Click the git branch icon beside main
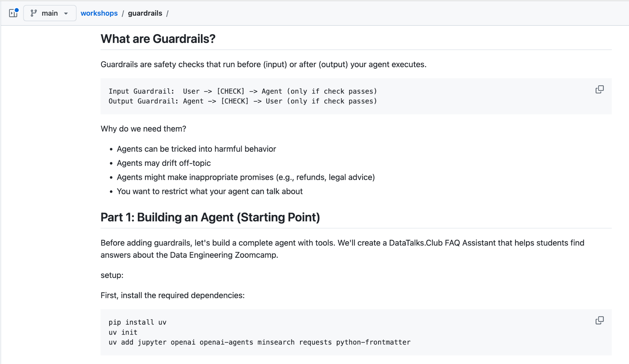This screenshot has width=629, height=364. [34, 13]
